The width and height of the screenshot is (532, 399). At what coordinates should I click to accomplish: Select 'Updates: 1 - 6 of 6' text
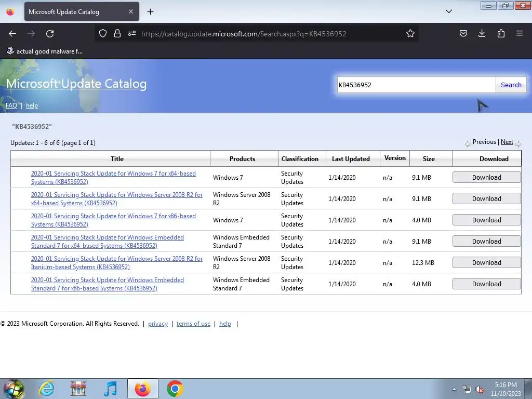(x=53, y=143)
